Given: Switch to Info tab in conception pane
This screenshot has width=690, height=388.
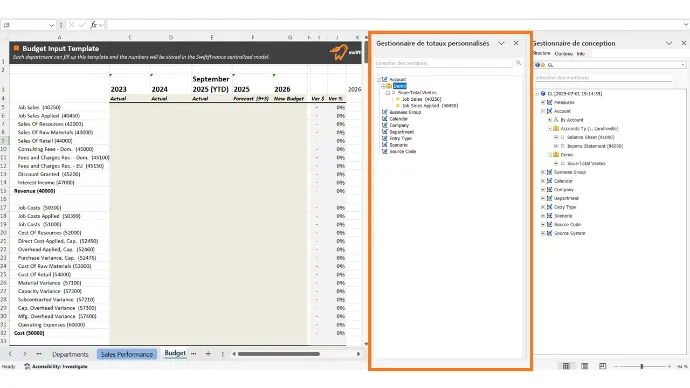Looking at the screenshot, I should [x=581, y=54].
